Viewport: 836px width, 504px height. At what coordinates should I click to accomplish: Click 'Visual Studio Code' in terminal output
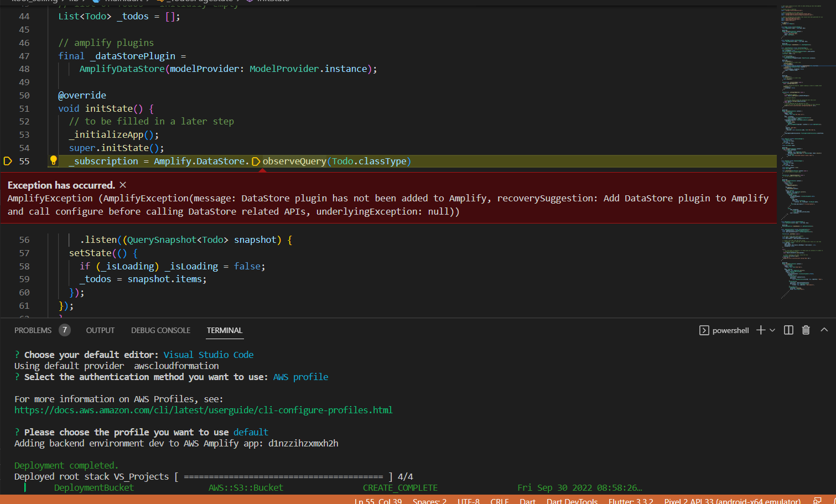click(x=209, y=355)
